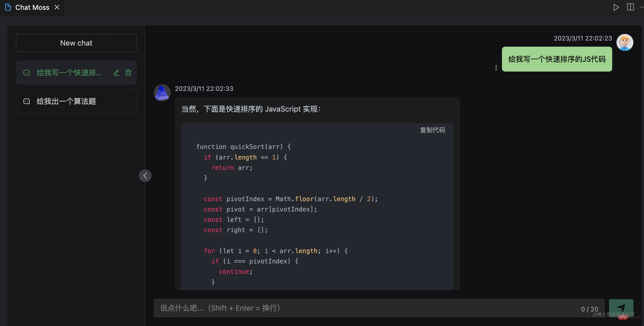This screenshot has height=326, width=644.
Task: Click the chat icon beside 给我出一个算法题
Action: (x=27, y=101)
